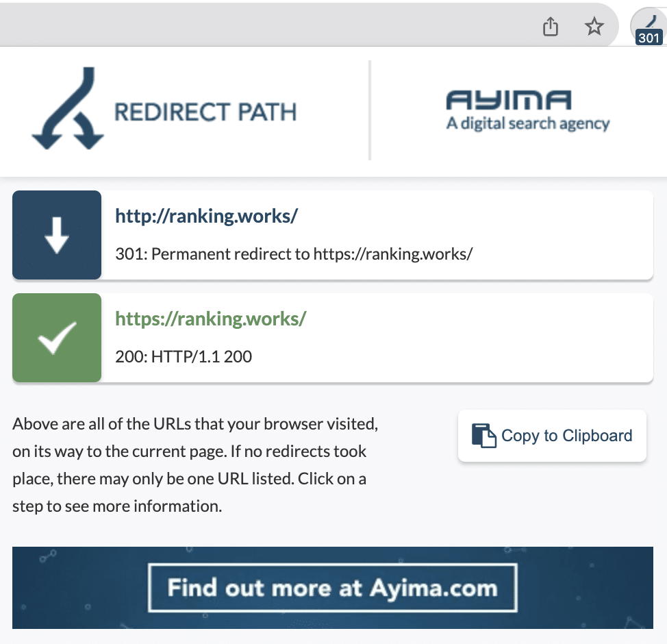Click the REDIRECT PATH title text

pyautogui.click(x=205, y=112)
